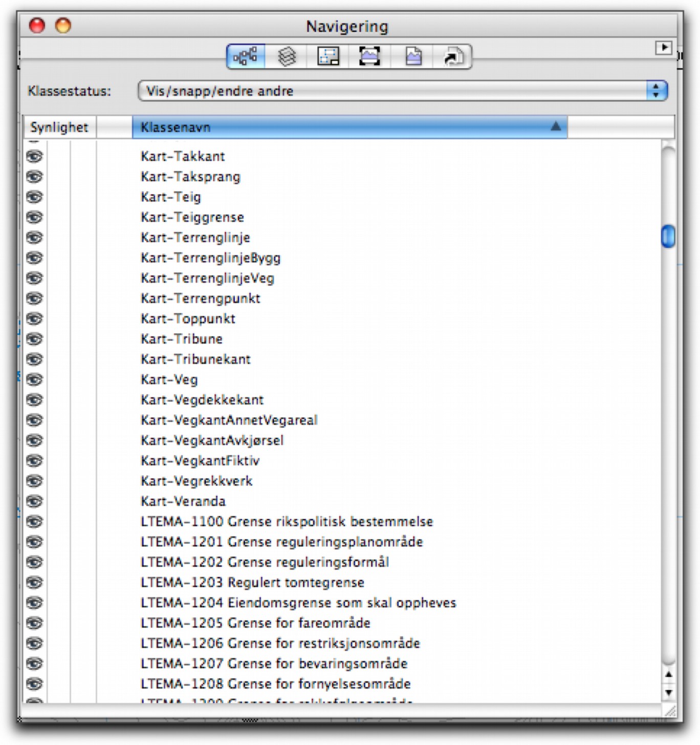Select the Kart-Veg class name

[169, 379]
